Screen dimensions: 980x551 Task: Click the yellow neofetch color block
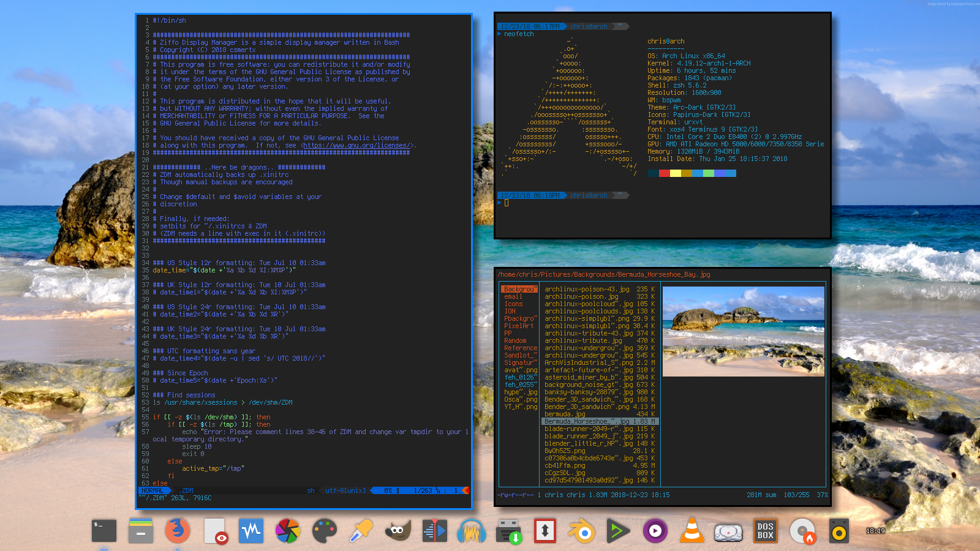(676, 173)
